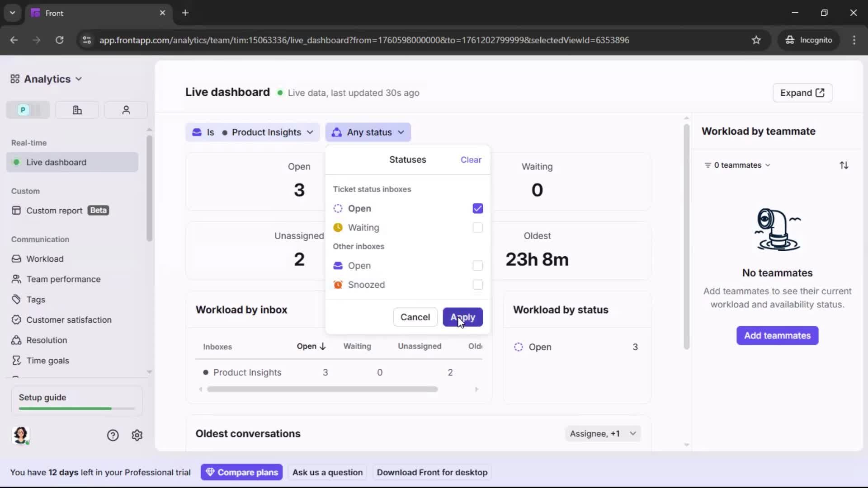This screenshot has height=488, width=868.
Task: Open the Assignee, +1 dropdown
Action: (603, 433)
